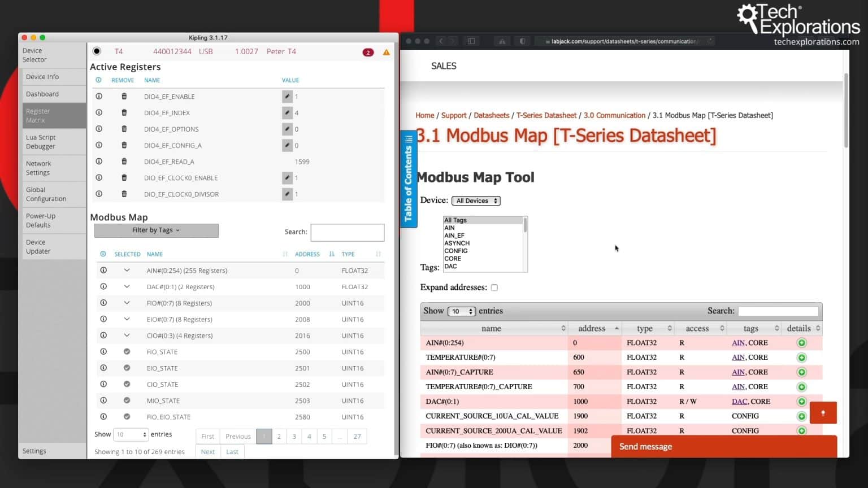868x488 pixels.
Task: Click green plus for TEMPERATURE#(0:7) row
Action: [801, 358]
